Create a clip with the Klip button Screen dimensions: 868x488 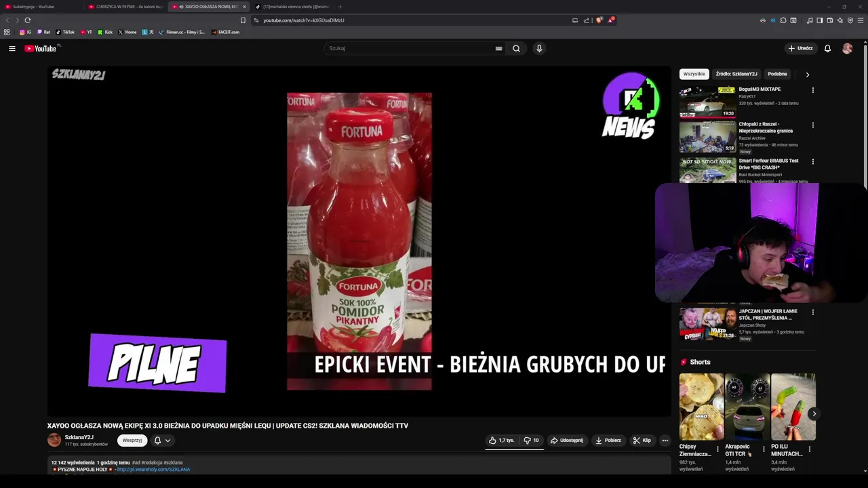[x=642, y=441]
